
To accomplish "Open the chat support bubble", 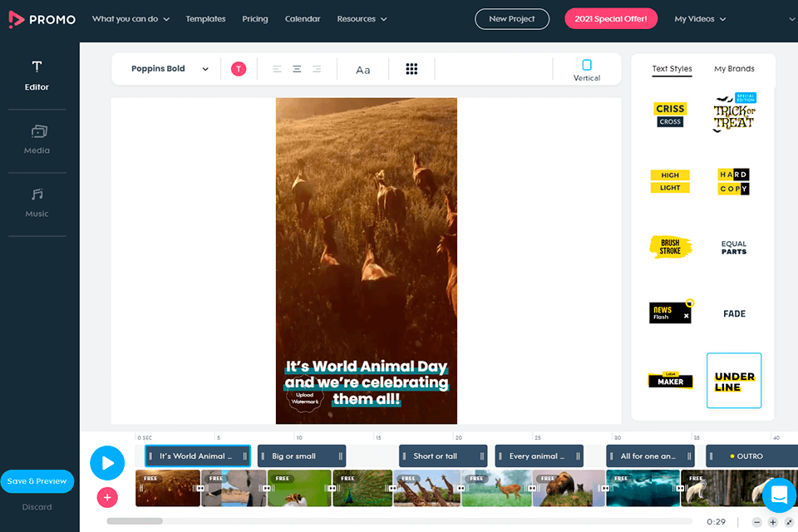I will (x=779, y=495).
